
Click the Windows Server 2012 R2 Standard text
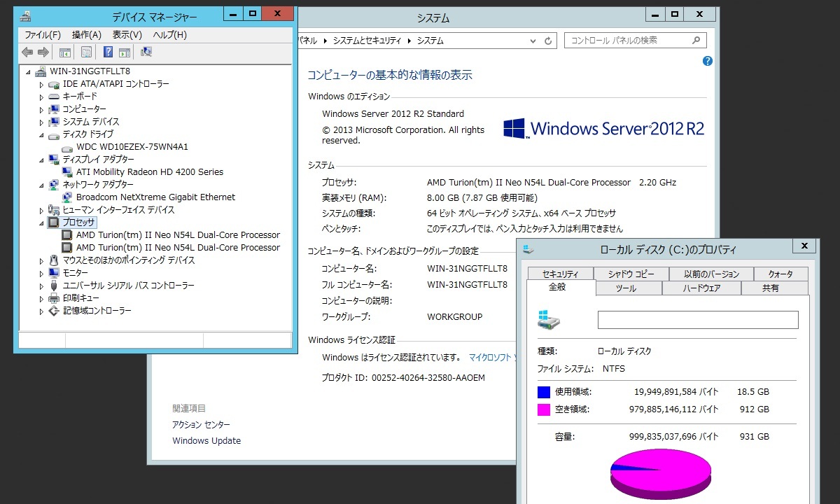pos(393,114)
